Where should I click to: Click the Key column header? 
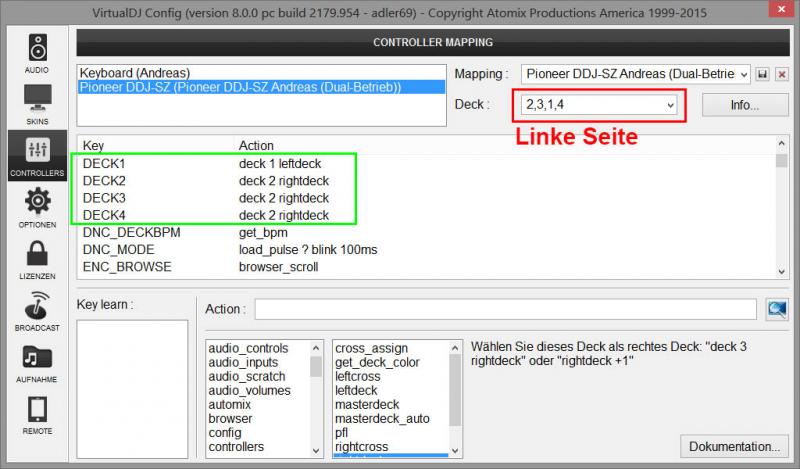point(93,145)
